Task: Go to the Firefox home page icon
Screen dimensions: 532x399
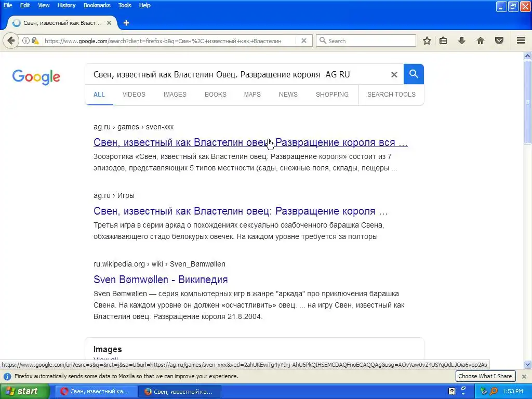Action: click(481, 41)
